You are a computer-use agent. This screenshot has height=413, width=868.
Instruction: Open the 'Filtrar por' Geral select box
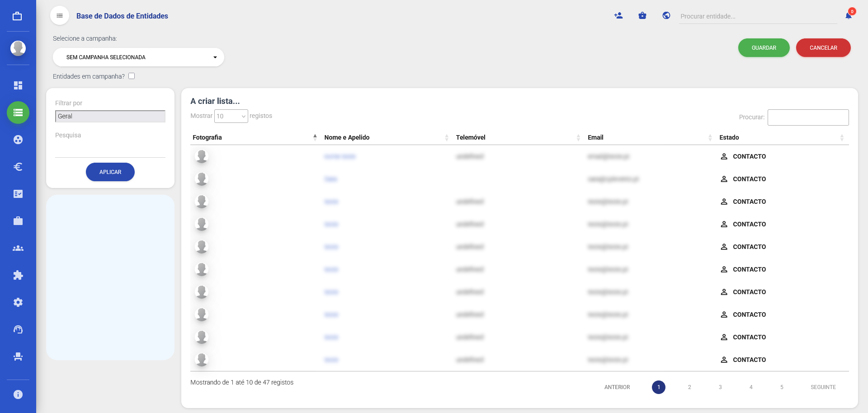click(110, 116)
